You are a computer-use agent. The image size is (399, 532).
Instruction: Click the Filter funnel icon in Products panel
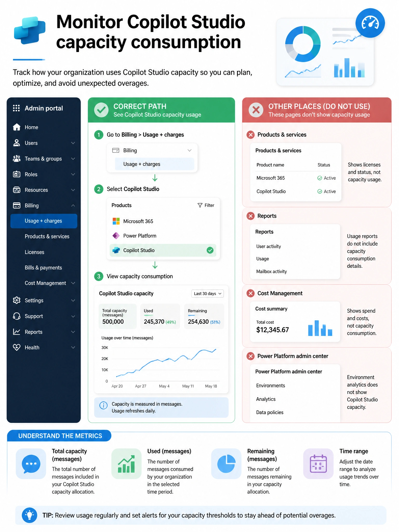[200, 205]
